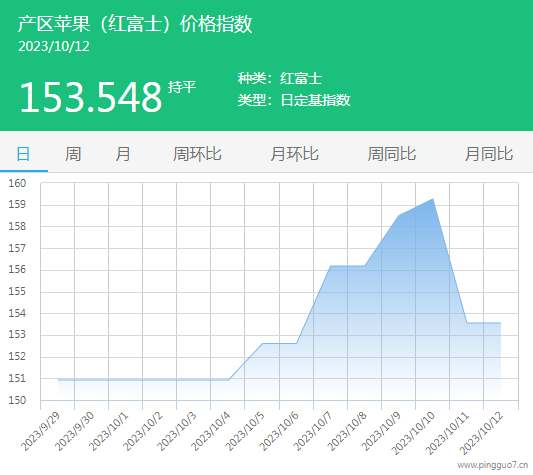Open the 月同比 tab
Screen dimensions: 533x475
click(489, 154)
